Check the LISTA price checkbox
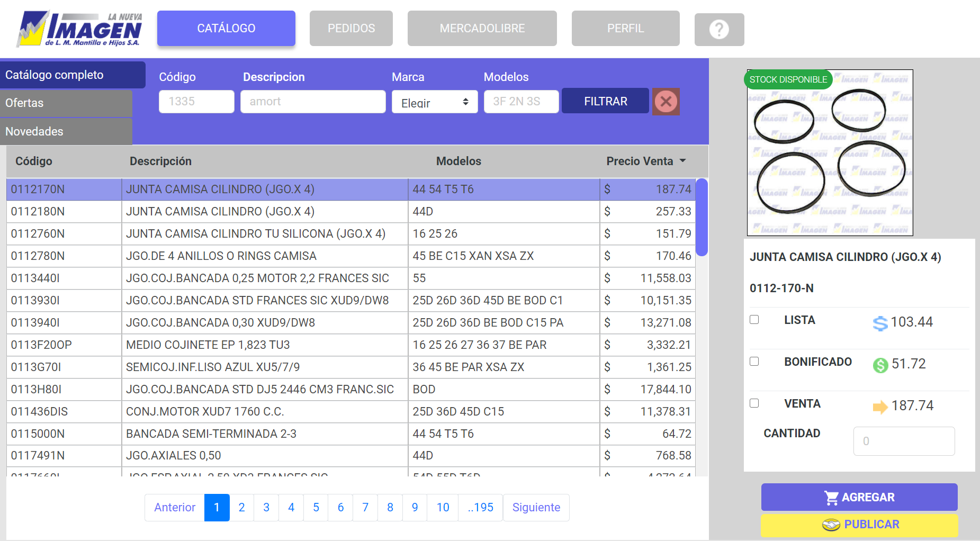Viewport: 980px width, 541px height. coord(754,320)
